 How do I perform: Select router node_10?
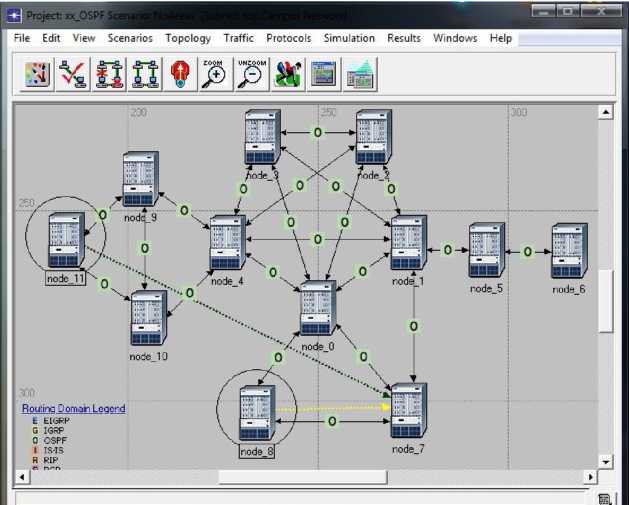click(148, 318)
